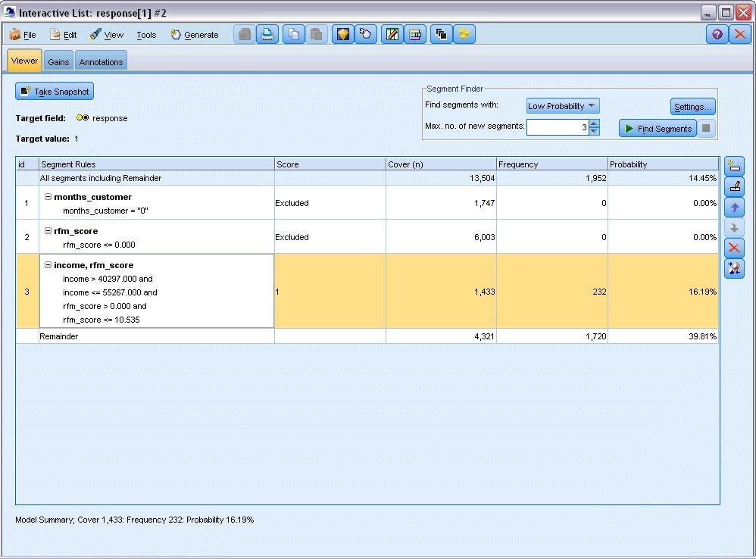Collapse the income, rfm_score segment

click(48, 265)
